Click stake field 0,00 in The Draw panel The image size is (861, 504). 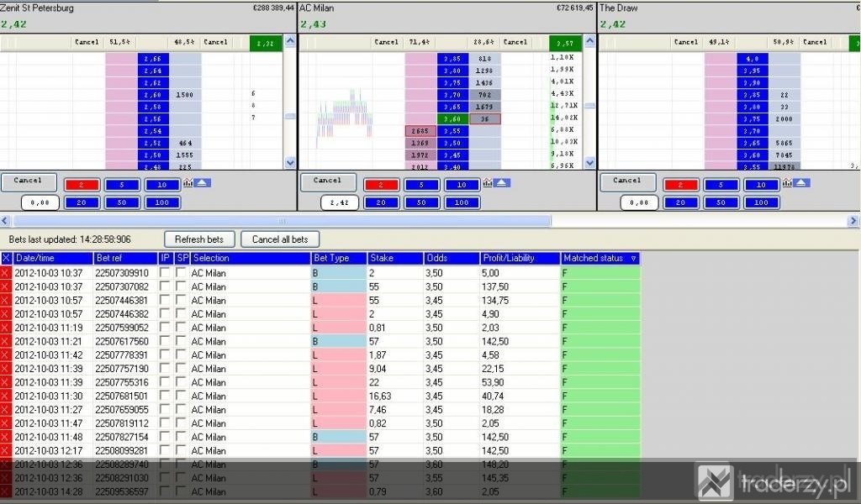[x=639, y=202]
